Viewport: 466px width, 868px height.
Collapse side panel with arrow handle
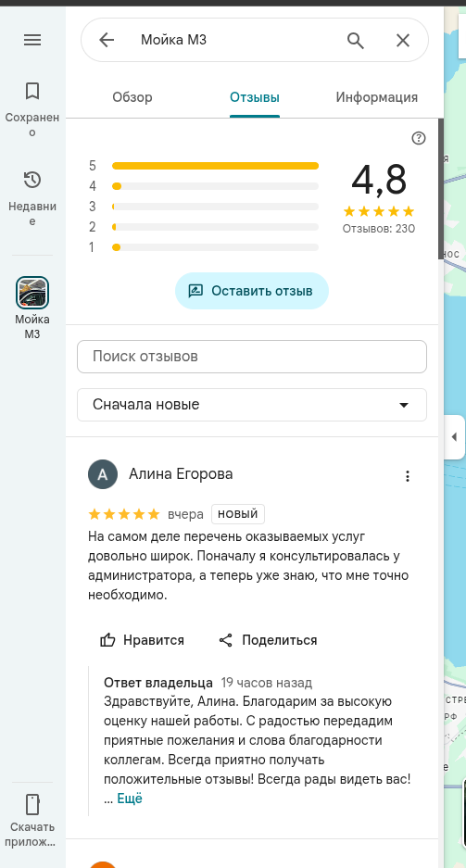click(x=454, y=436)
